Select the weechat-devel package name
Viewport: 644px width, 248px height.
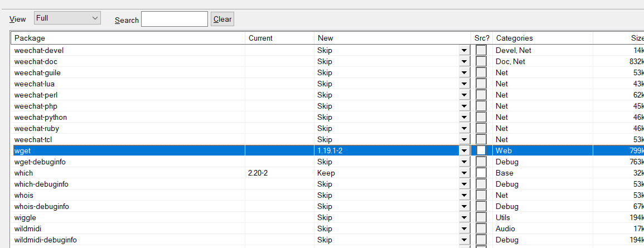coord(38,51)
